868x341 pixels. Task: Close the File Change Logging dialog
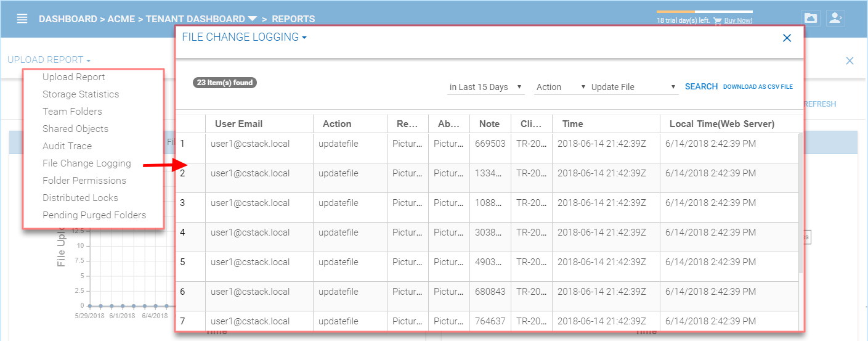click(787, 38)
